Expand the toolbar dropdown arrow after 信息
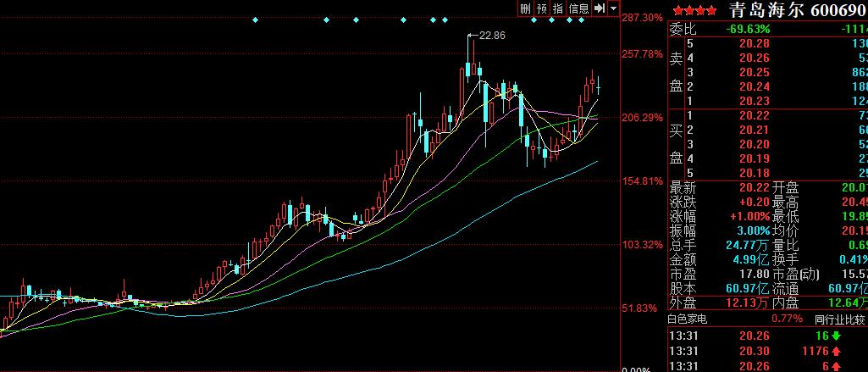Viewport: 868px width, 372px height. coord(613,8)
